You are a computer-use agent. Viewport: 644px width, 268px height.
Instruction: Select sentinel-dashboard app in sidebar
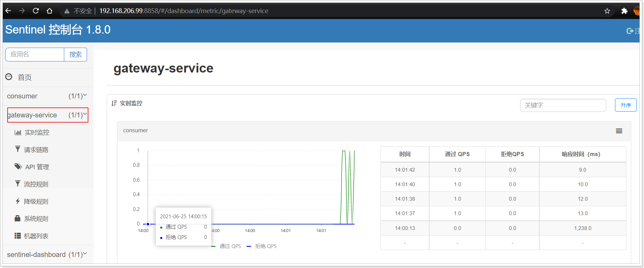(x=36, y=255)
